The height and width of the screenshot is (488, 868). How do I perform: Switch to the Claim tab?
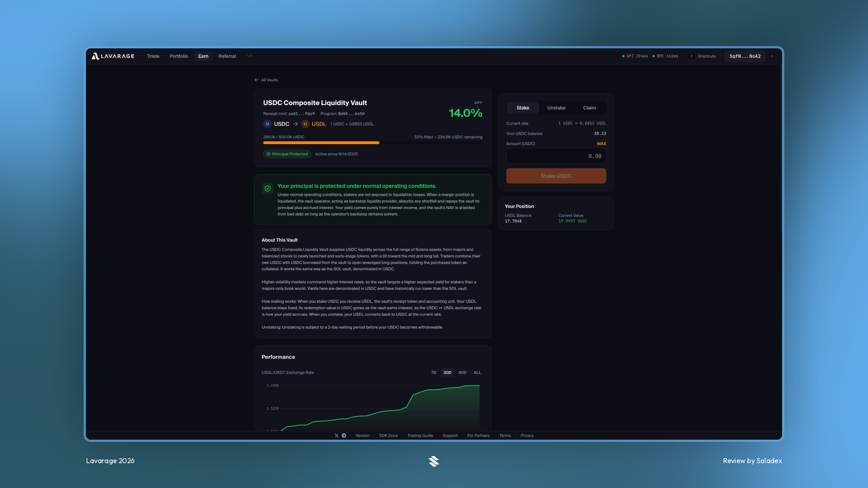[x=590, y=108]
